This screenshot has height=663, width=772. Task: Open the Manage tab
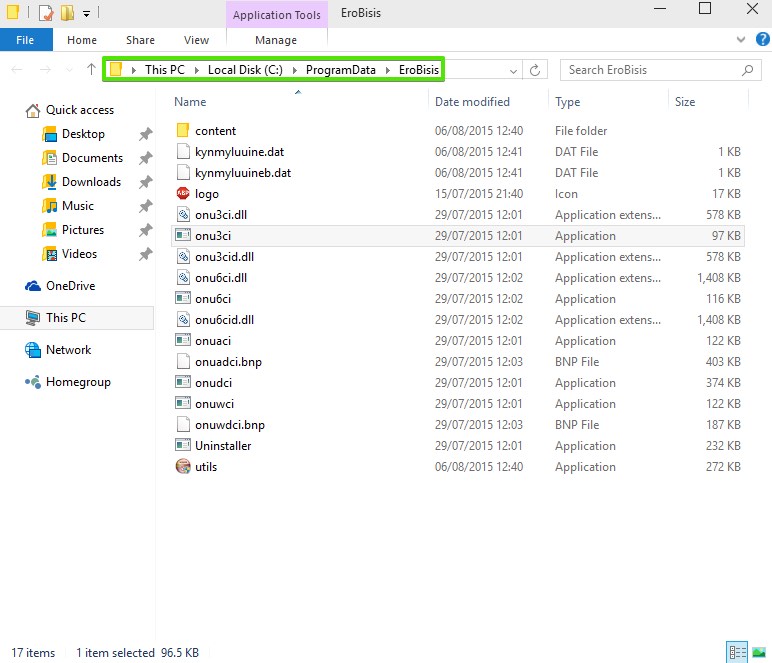click(x=276, y=40)
